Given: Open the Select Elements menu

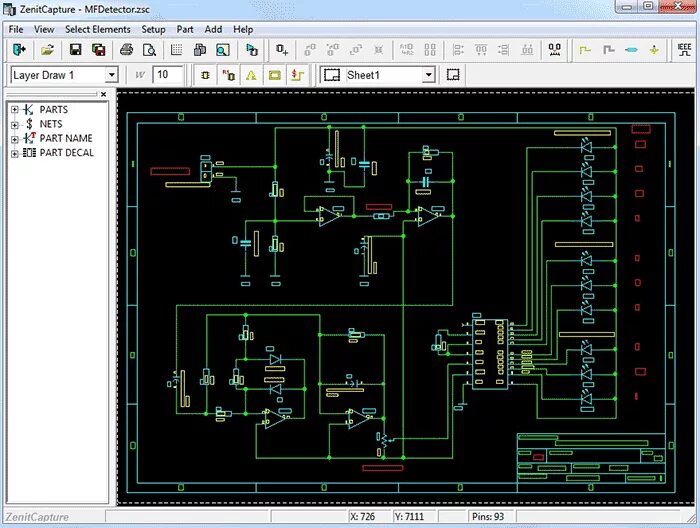Looking at the screenshot, I should 98,29.
